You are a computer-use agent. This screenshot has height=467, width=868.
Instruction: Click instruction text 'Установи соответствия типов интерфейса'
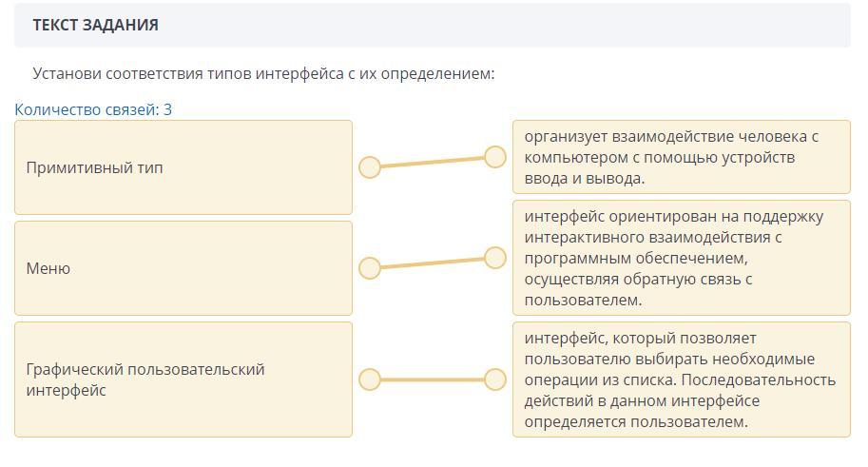[x=263, y=73]
